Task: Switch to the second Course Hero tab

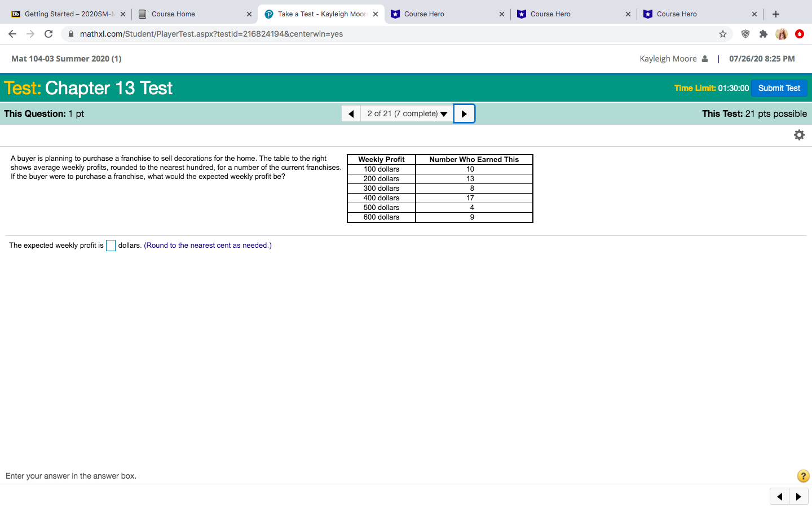Action: coord(574,14)
